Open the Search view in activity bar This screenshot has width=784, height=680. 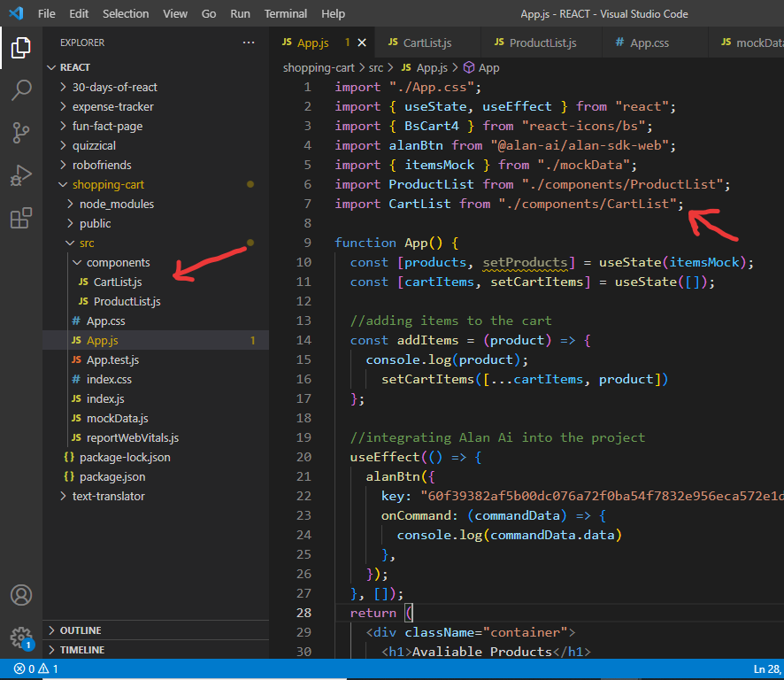[21, 90]
